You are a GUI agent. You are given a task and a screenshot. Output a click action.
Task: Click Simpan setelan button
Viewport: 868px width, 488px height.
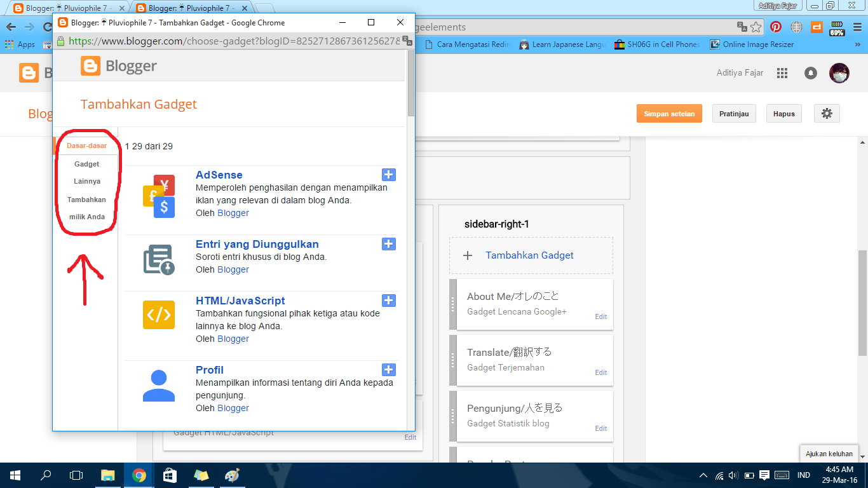click(669, 114)
